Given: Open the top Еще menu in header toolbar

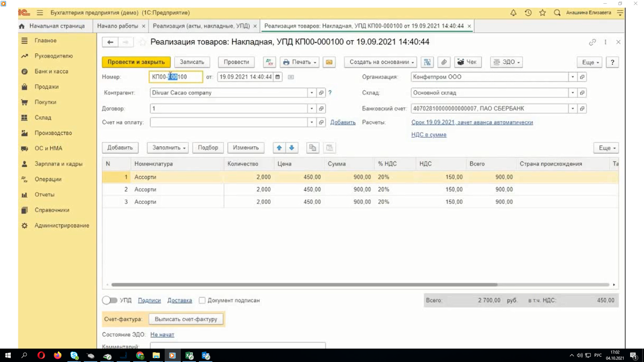Looking at the screenshot, I should point(590,62).
